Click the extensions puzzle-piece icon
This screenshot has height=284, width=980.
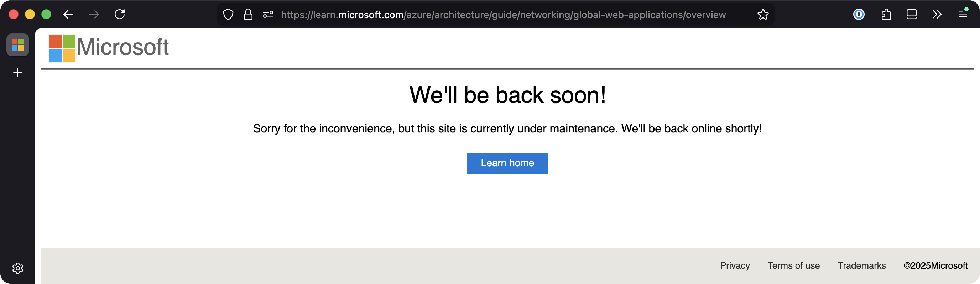pyautogui.click(x=886, y=15)
